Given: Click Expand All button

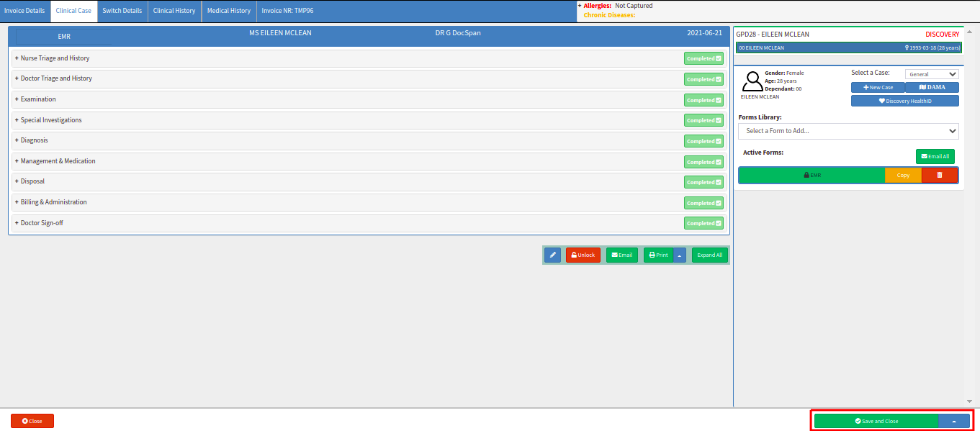Looking at the screenshot, I should [710, 255].
